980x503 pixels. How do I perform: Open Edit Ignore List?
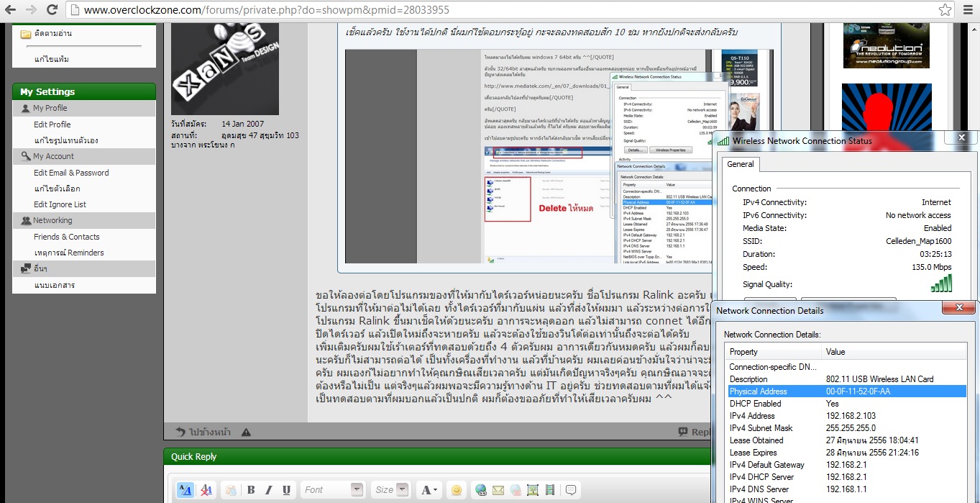click(x=60, y=204)
